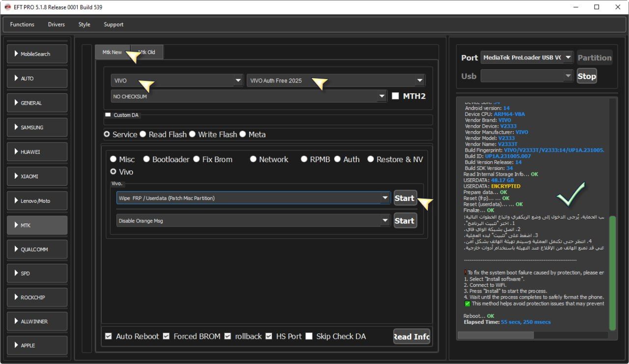629x364 pixels.
Task: Open the Lenovo/Moto sidebar section
Action: (x=37, y=200)
